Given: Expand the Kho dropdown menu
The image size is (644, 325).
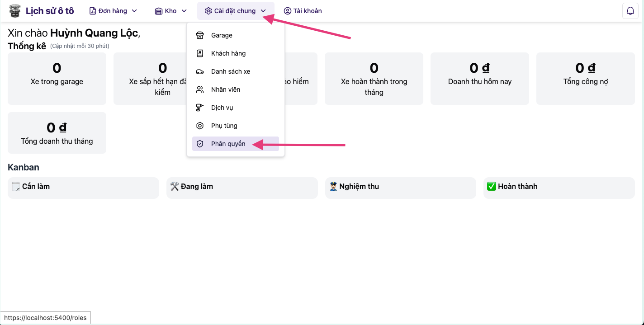Looking at the screenshot, I should pos(170,11).
